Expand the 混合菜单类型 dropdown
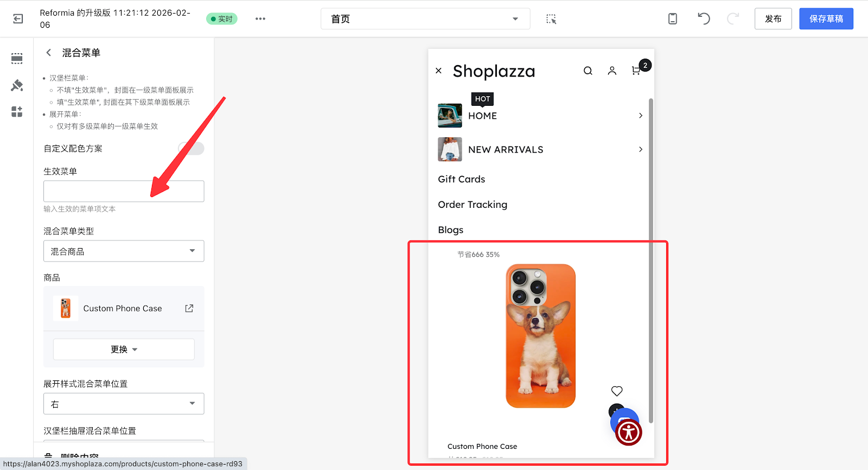This screenshot has height=470, width=868. pyautogui.click(x=124, y=251)
